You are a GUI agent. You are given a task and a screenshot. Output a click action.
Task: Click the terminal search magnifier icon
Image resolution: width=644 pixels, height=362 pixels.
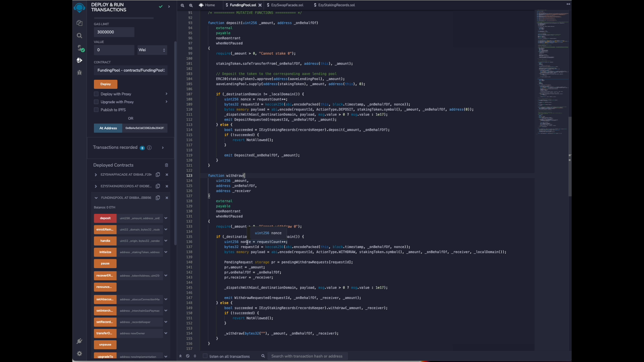(263, 356)
